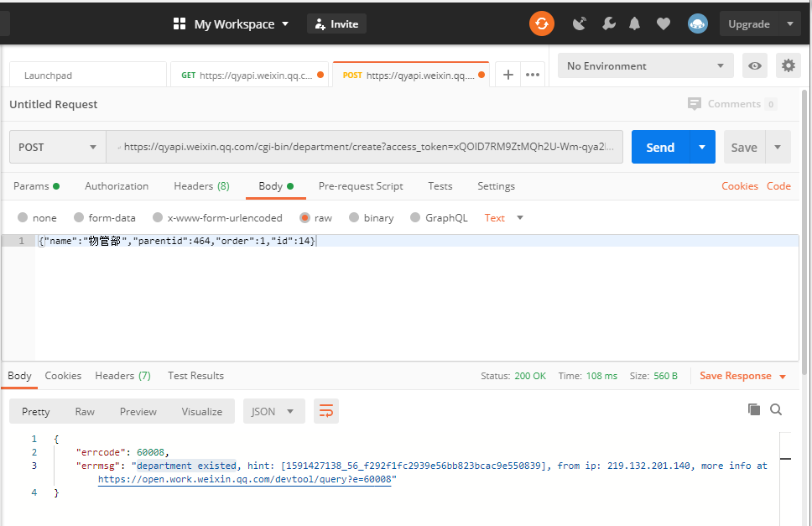
Task: Open the response Headers (7) tab
Action: point(122,375)
